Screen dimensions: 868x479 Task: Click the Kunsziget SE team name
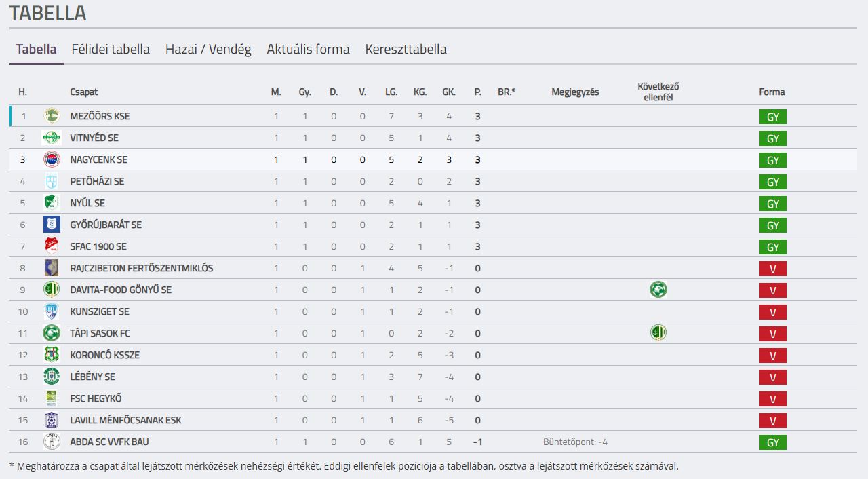[100, 311]
